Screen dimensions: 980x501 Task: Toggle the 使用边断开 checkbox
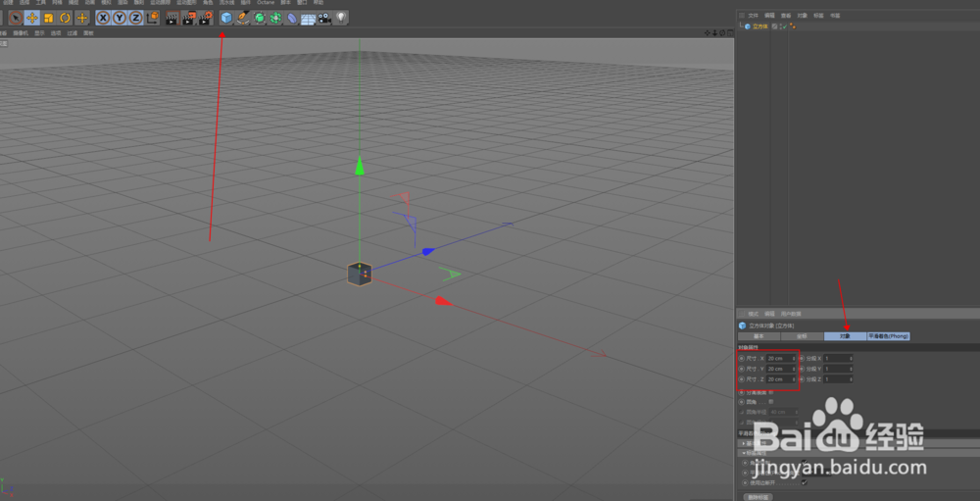[x=805, y=482]
